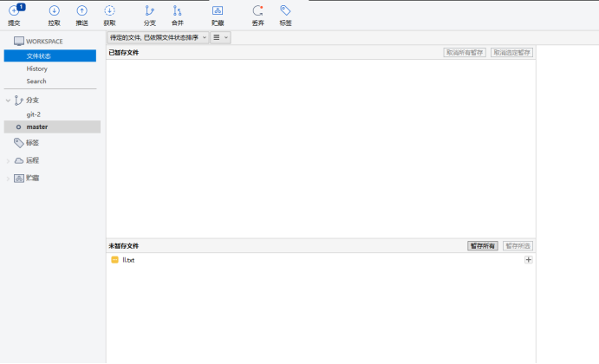Select the master branch

(52, 127)
